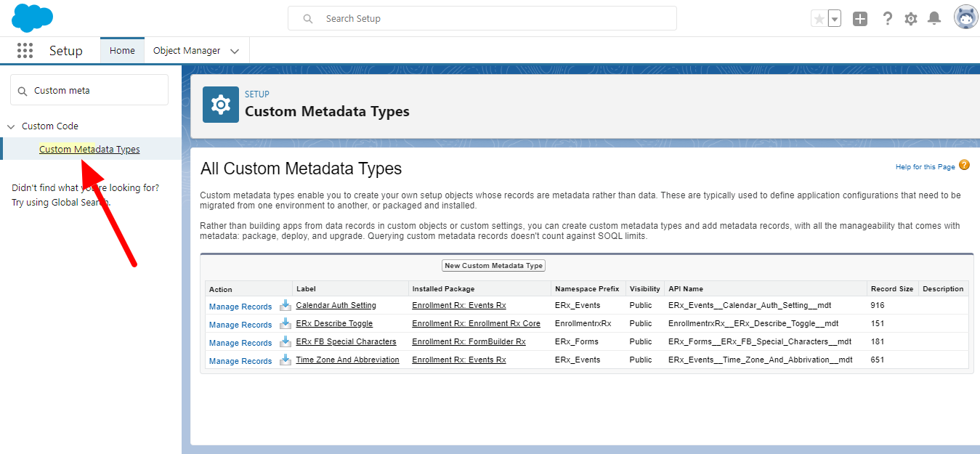The height and width of the screenshot is (454, 980).
Task: Open the Object Manager tab dropdown chevron
Action: pyautogui.click(x=235, y=51)
